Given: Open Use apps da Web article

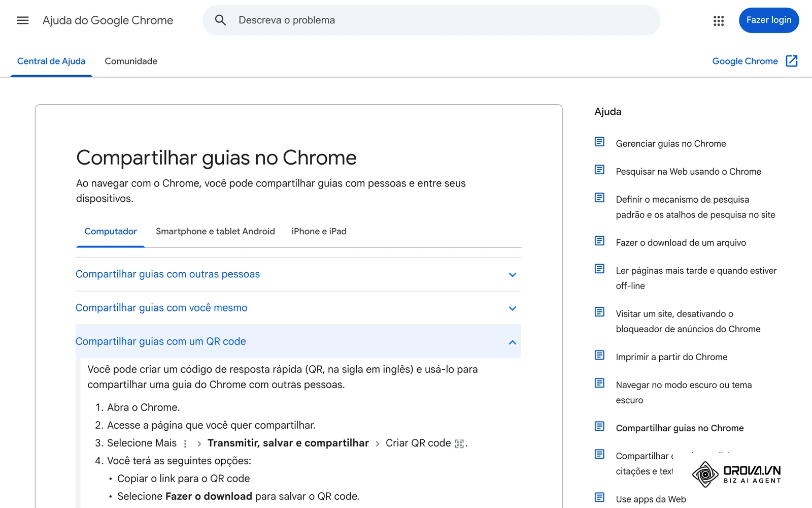Looking at the screenshot, I should point(651,499).
